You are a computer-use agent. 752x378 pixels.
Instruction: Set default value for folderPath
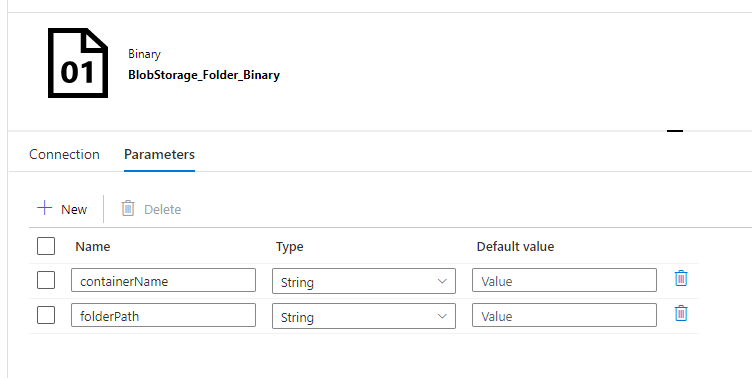564,315
